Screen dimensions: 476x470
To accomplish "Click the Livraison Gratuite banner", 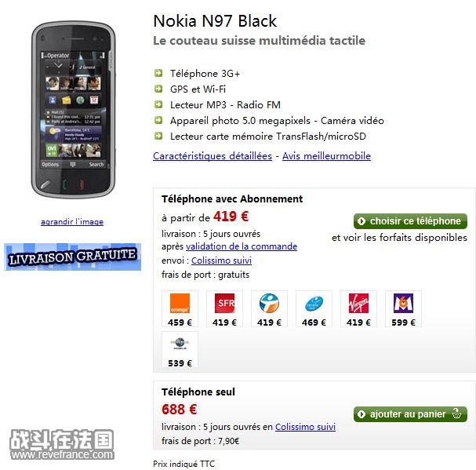I will click(x=73, y=257).
